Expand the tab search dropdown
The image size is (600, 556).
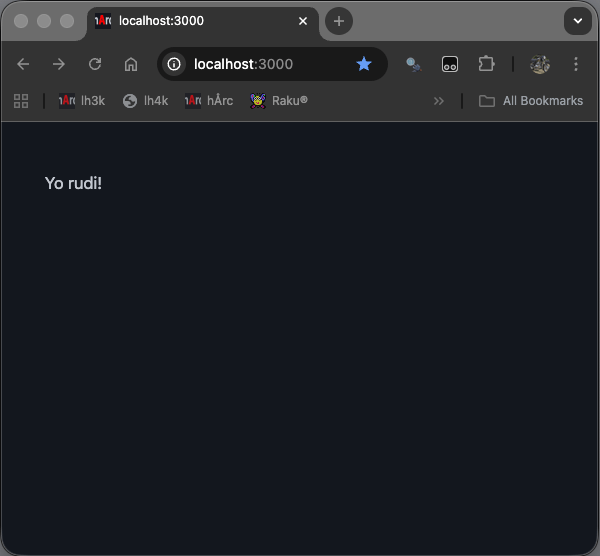click(x=578, y=21)
